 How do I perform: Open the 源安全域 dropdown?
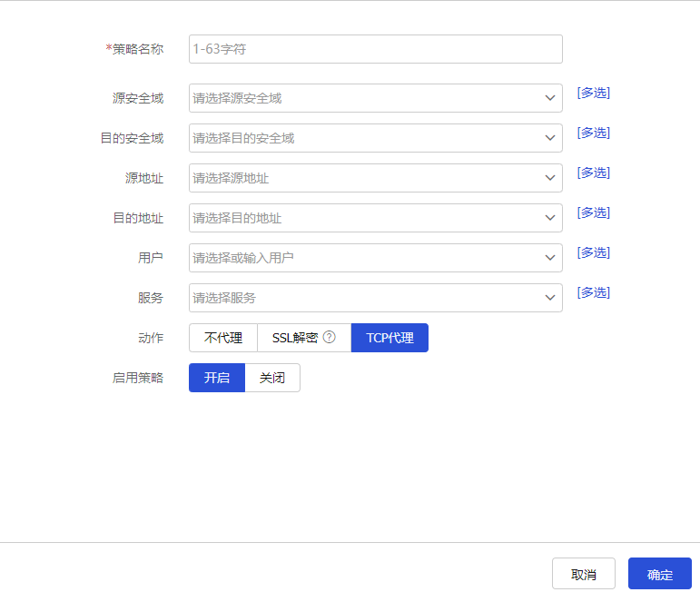(375, 98)
